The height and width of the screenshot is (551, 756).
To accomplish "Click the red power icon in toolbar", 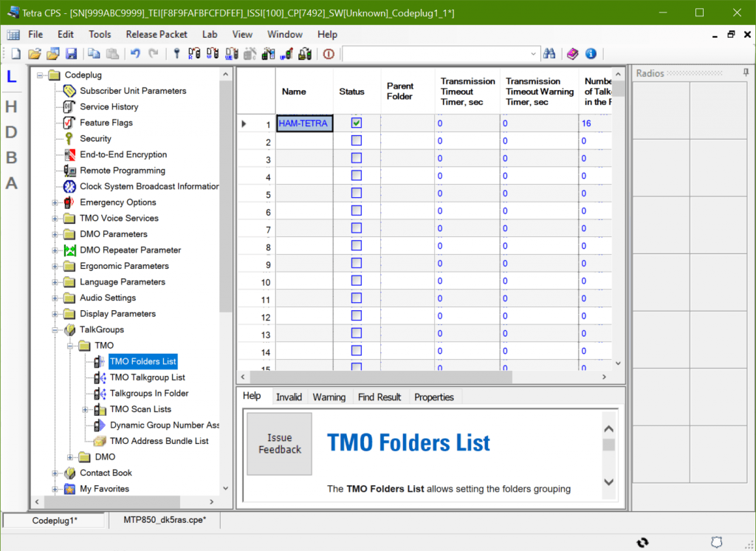I will tap(329, 54).
